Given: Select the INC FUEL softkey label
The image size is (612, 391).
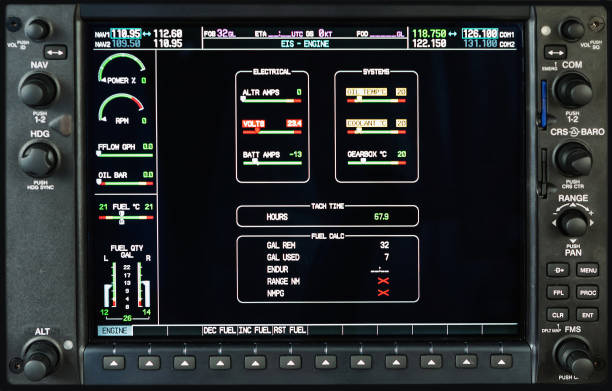Looking at the screenshot, I should [x=255, y=331].
